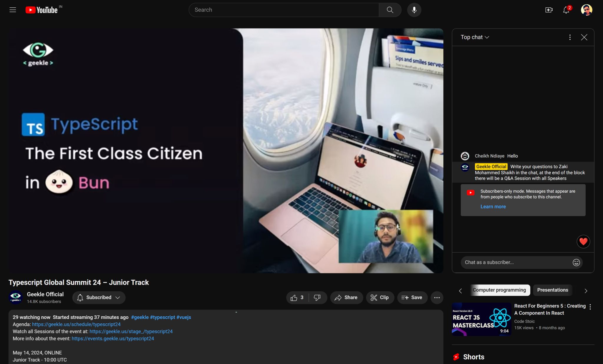Screen dimensions: 603x364
Task: Select the Computer programming category chip
Action: (499, 290)
